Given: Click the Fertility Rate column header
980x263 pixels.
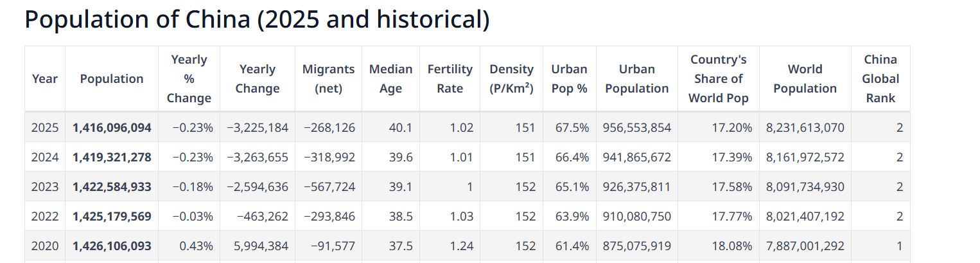Looking at the screenshot, I should coord(450,79).
